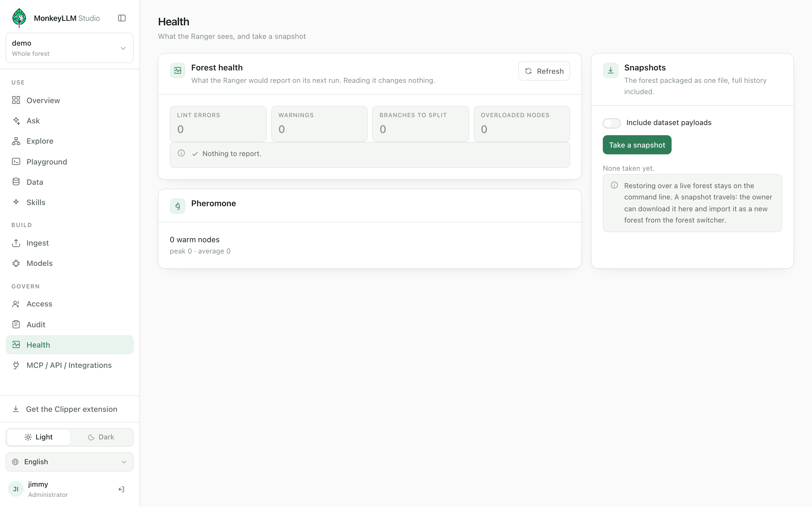Select the Light theme option
The image size is (812, 507).
point(39,437)
